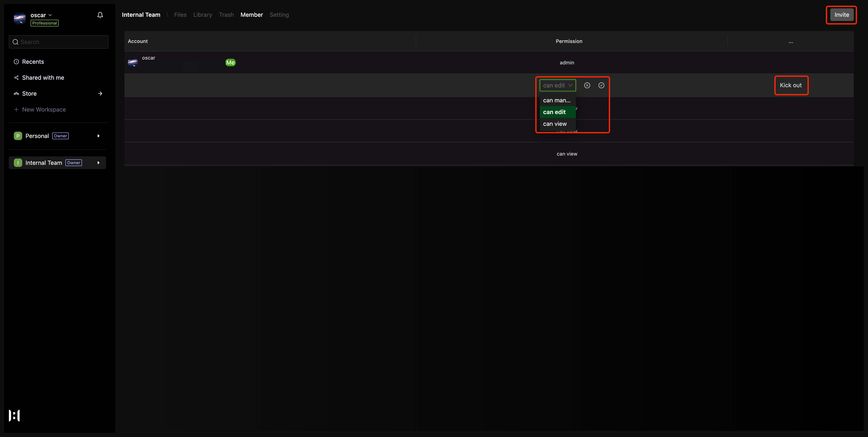Open Shared with me section
Image resolution: width=868 pixels, height=437 pixels.
(x=43, y=78)
